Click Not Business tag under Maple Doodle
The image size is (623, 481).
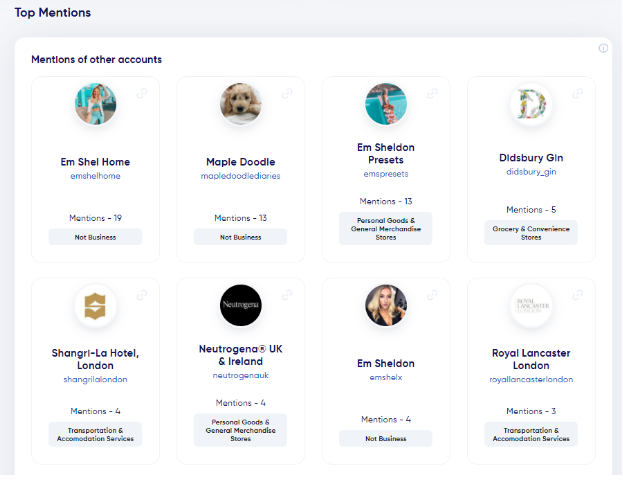[241, 237]
